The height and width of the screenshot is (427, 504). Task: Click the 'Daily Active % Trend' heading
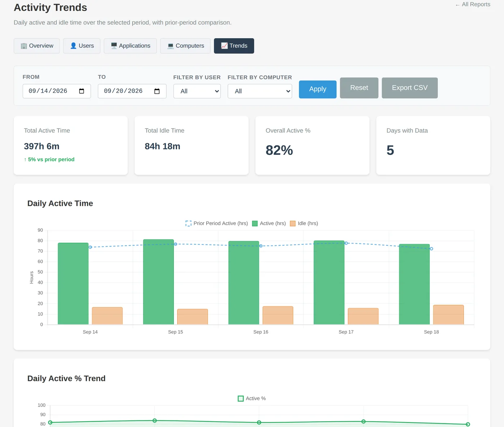pyautogui.click(x=67, y=378)
